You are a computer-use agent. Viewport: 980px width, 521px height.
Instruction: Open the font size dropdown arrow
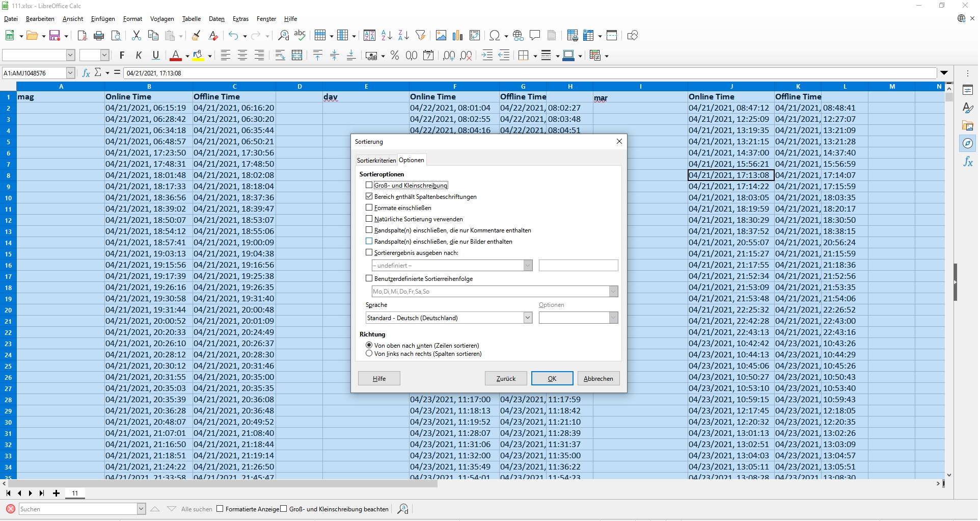coord(104,55)
